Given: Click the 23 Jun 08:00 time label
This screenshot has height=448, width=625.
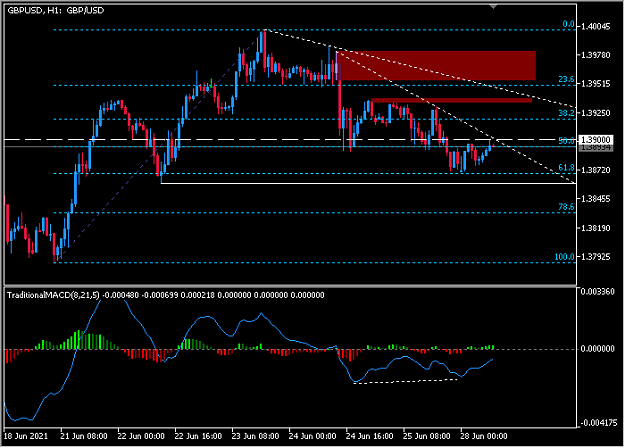Looking at the screenshot, I should pyautogui.click(x=255, y=436).
